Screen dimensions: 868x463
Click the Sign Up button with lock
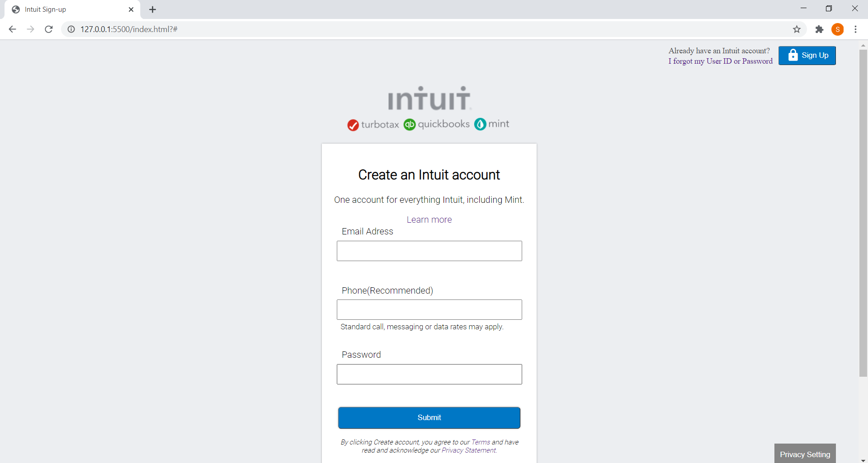[x=807, y=56]
